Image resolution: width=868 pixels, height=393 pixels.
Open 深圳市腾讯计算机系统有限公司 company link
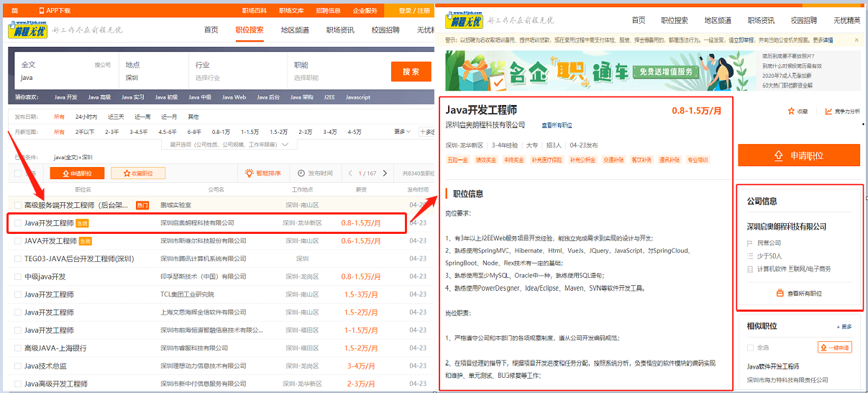click(203, 258)
